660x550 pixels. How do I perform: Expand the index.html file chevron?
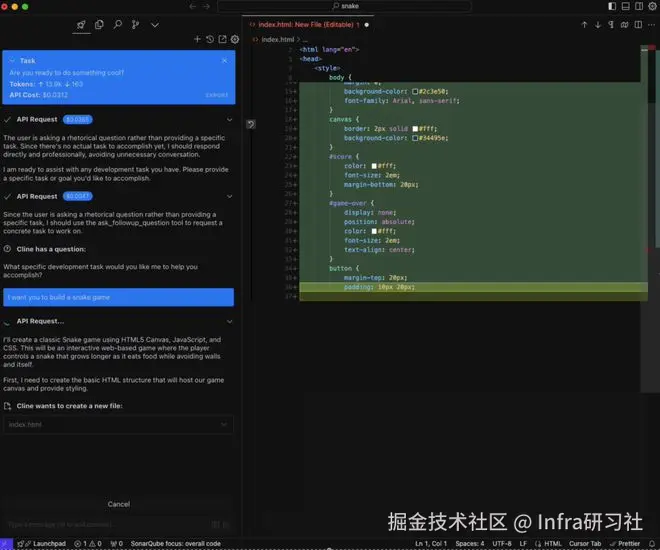point(224,425)
